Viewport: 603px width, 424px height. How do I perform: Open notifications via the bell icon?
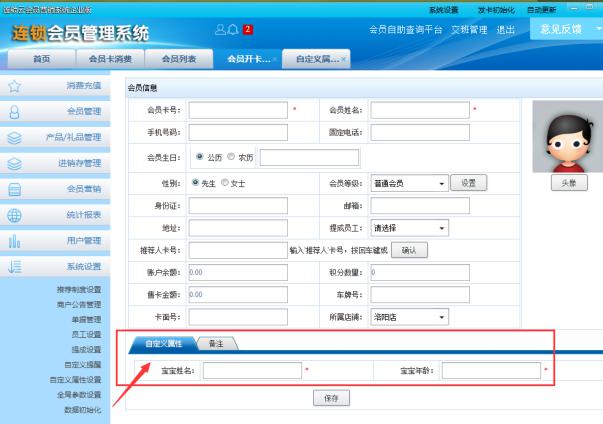pyautogui.click(x=233, y=30)
